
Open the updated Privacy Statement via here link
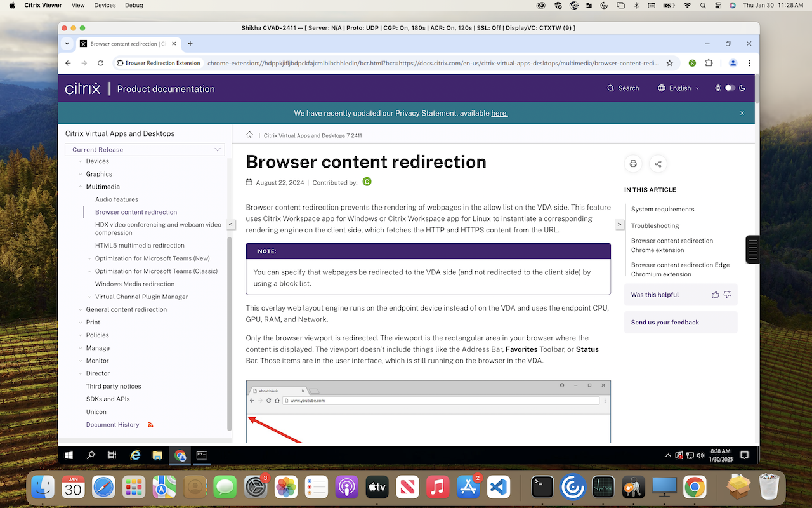tap(499, 113)
